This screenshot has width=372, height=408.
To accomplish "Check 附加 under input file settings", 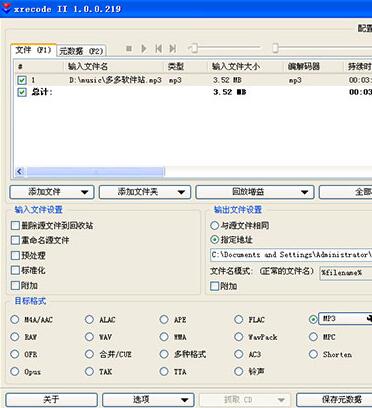I will (15, 285).
